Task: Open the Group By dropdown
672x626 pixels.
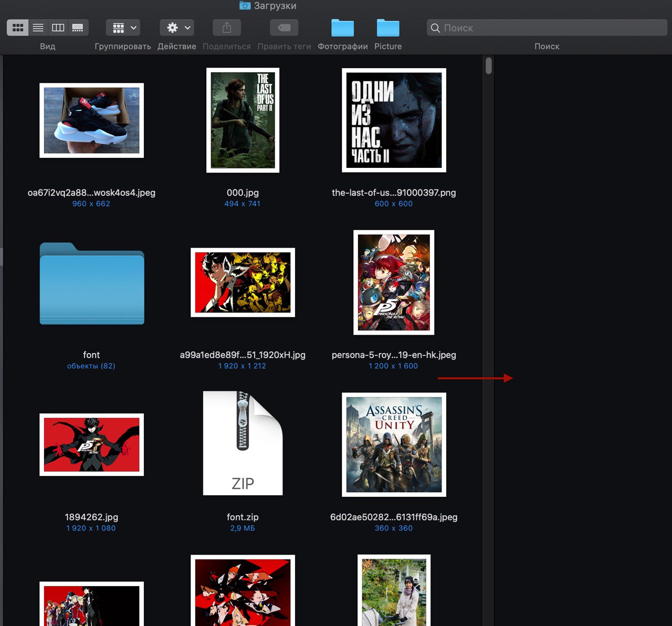Action: click(x=123, y=27)
